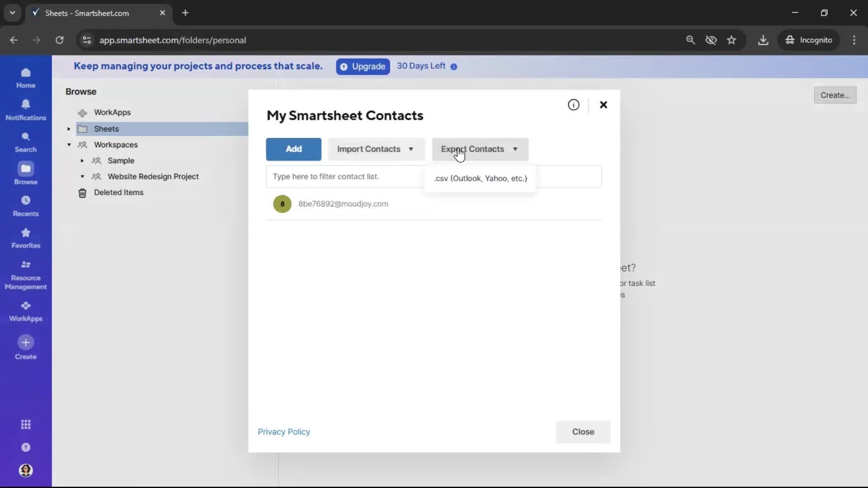Viewport: 868px width, 488px height.
Task: Bookmark the page with the star icon
Action: coord(731,40)
